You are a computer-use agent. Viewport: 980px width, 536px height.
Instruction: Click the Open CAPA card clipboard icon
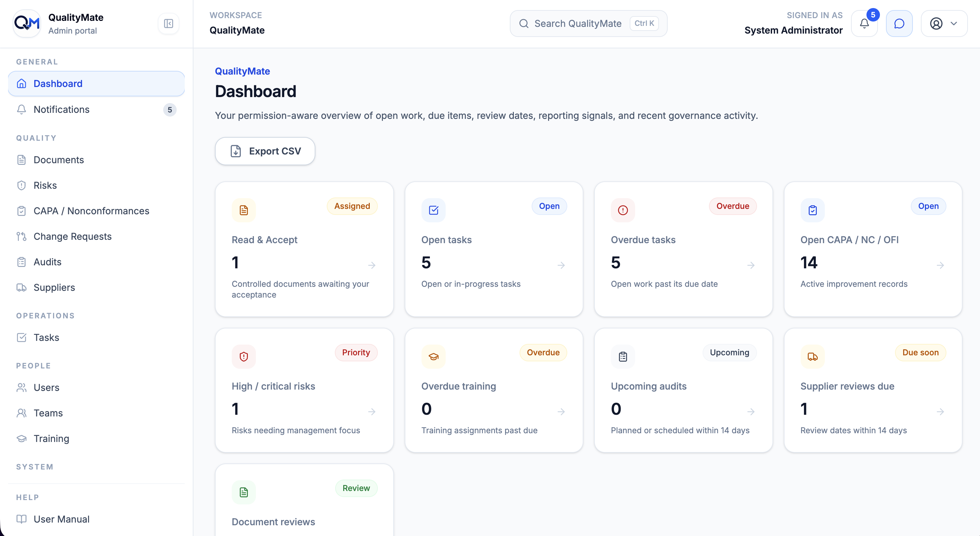pyautogui.click(x=813, y=210)
